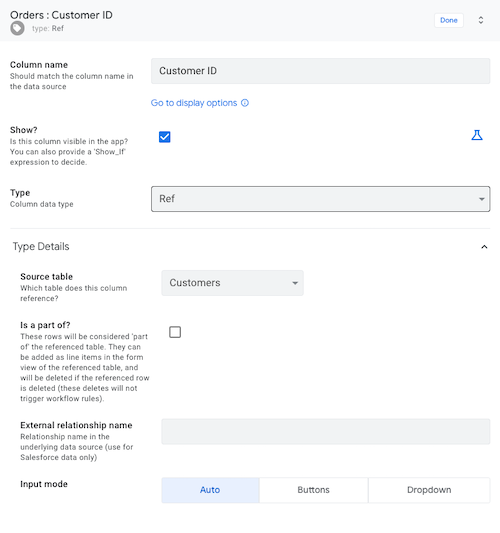The width and height of the screenshot is (500, 533).
Task: Uncheck the Show? checkbox
Action: tap(165, 137)
